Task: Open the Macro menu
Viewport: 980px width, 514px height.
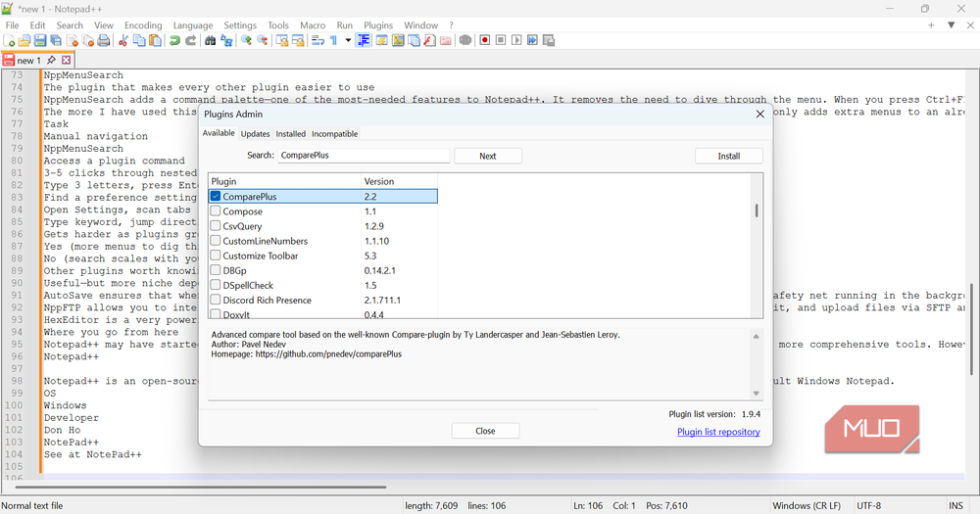Action: (x=313, y=25)
